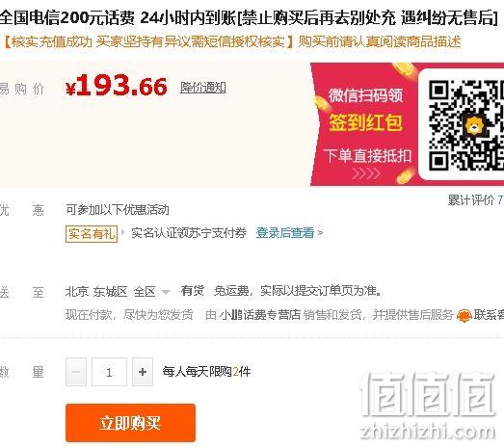Screen dimensions: 504x448
Task: Increase quantity with the plus button
Action: (143, 372)
